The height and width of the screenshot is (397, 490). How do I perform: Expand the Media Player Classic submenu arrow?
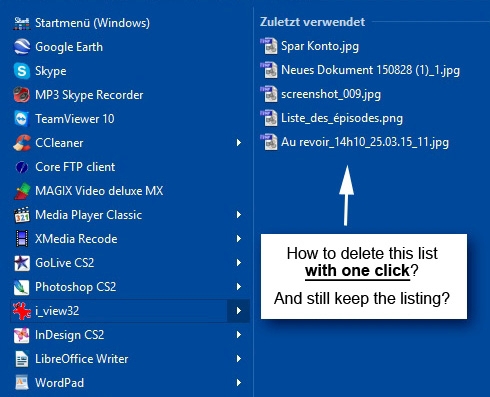239,215
